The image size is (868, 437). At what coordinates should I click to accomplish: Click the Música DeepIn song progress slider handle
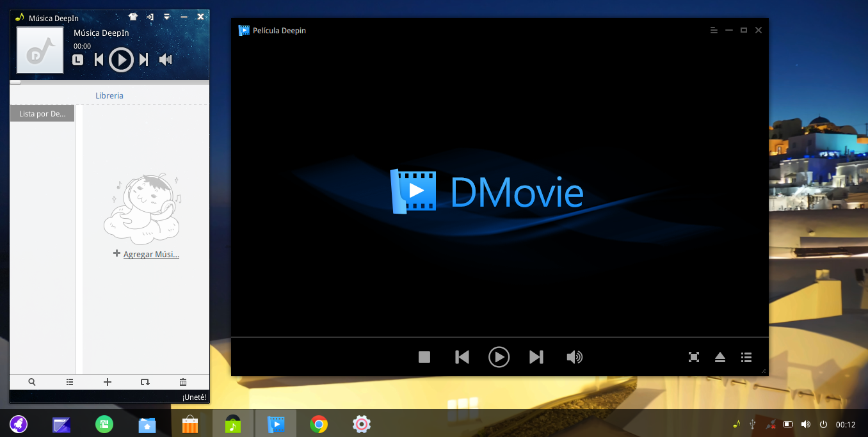(15, 82)
